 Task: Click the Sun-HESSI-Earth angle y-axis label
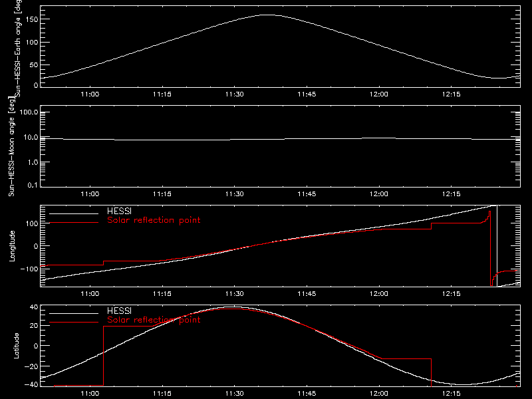click(x=18, y=48)
